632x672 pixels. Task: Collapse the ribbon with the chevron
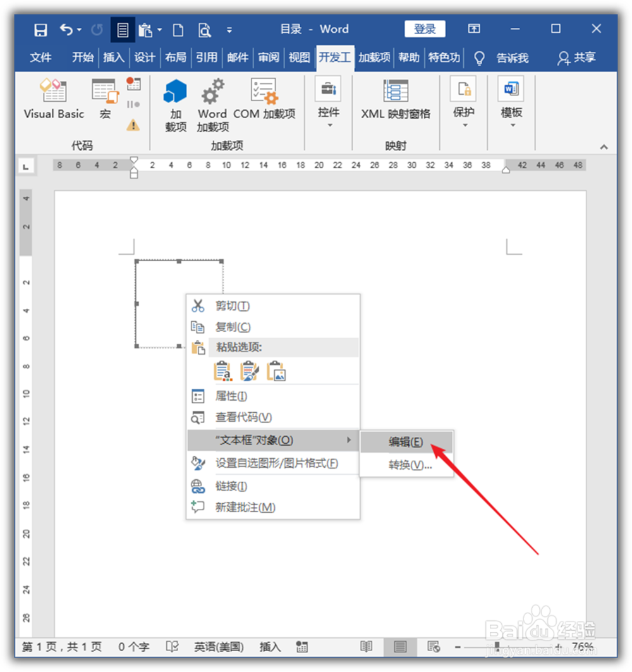(604, 147)
